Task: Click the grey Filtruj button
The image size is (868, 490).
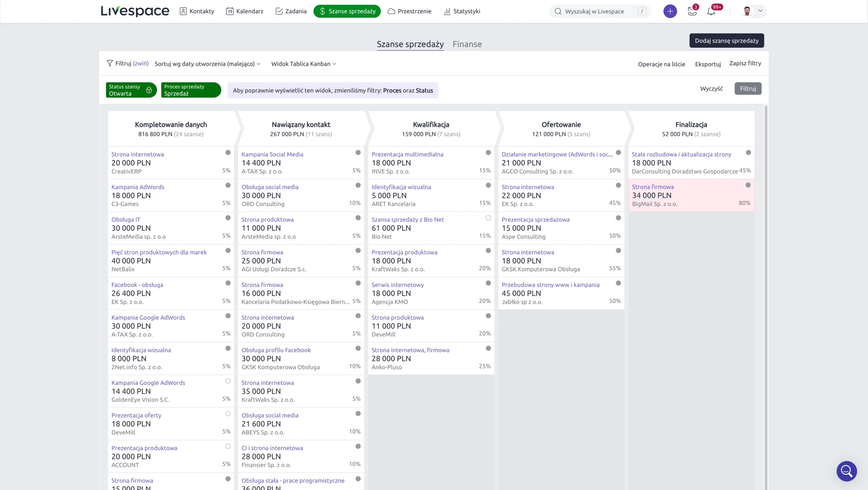Action: tap(748, 88)
